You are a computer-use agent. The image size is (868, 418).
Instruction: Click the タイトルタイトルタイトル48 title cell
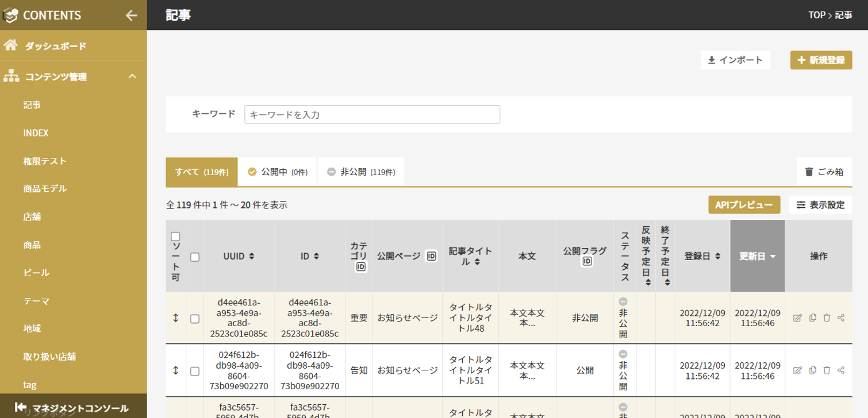coord(470,318)
